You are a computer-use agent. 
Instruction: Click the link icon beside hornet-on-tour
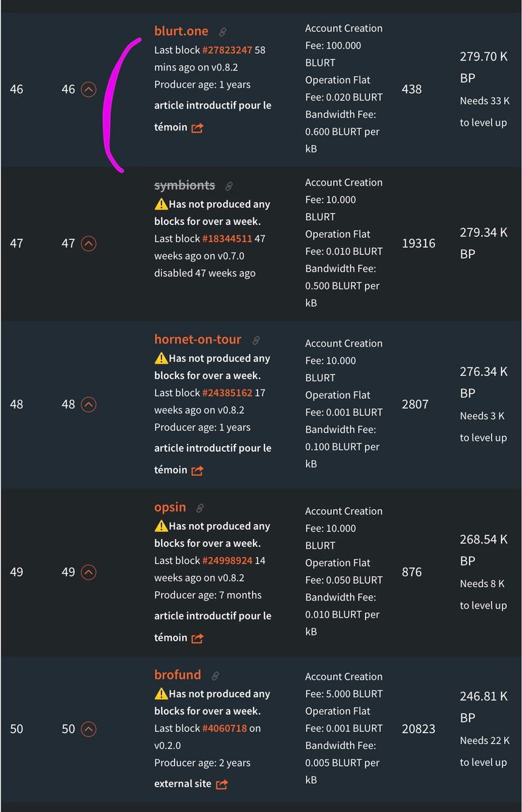point(256,340)
